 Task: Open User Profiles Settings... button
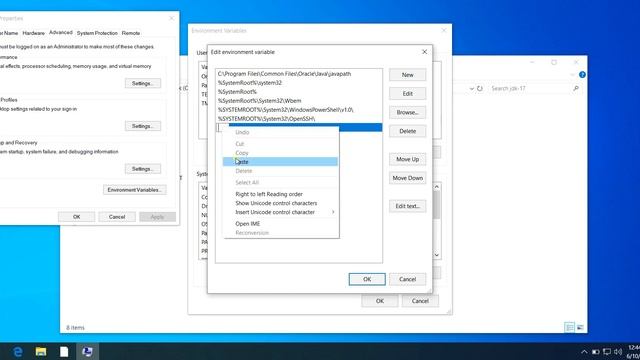[x=143, y=126]
